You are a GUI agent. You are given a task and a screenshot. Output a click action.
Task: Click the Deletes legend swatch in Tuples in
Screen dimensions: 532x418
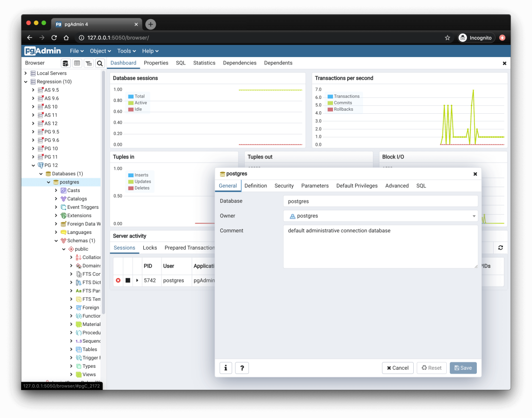[131, 188]
